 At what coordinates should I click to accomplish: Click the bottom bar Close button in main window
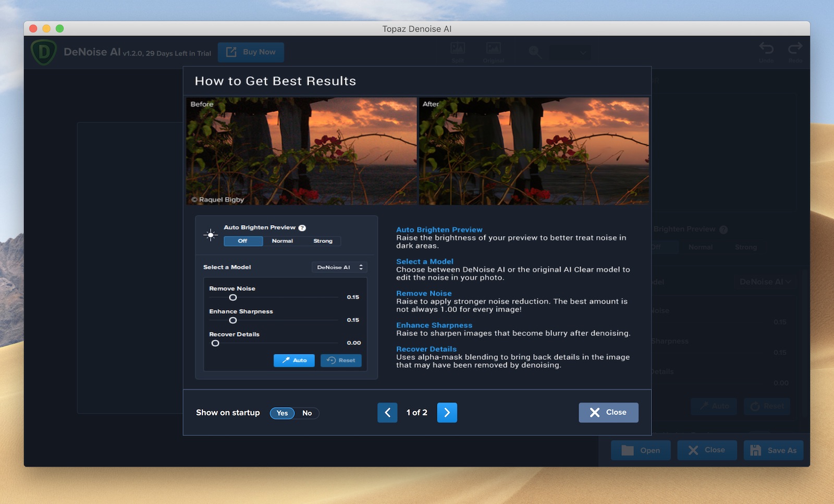point(707,450)
